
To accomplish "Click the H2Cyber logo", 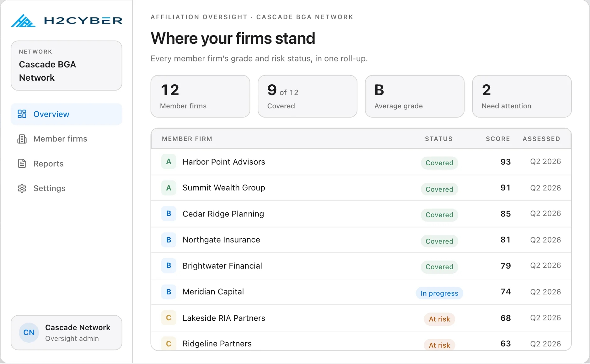I will coord(67,21).
